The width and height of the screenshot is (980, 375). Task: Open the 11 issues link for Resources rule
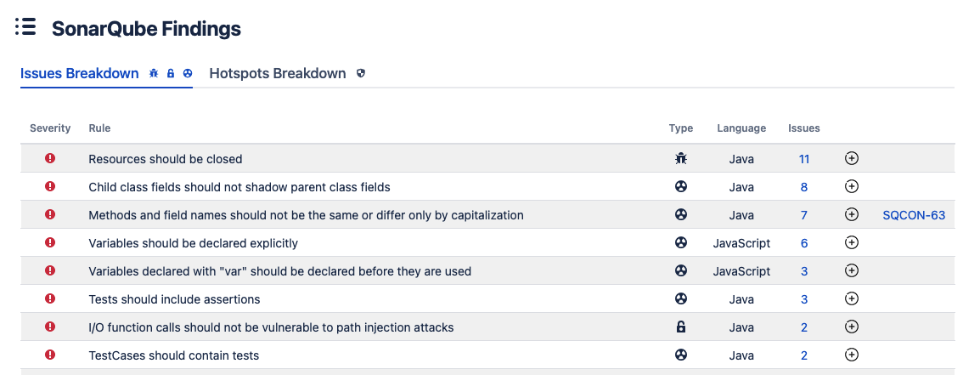click(x=803, y=159)
